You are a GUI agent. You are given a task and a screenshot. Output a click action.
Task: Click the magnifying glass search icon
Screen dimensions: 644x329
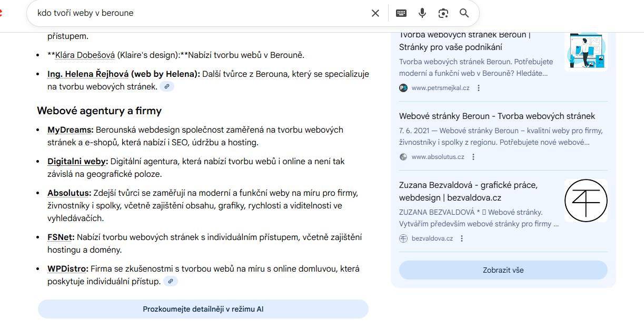coord(464,13)
